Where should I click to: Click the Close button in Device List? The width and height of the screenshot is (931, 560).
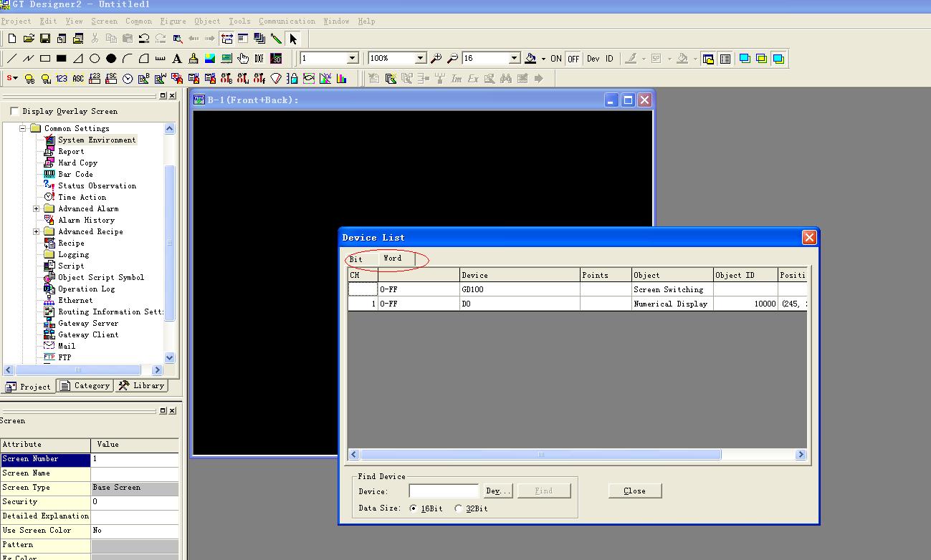634,491
